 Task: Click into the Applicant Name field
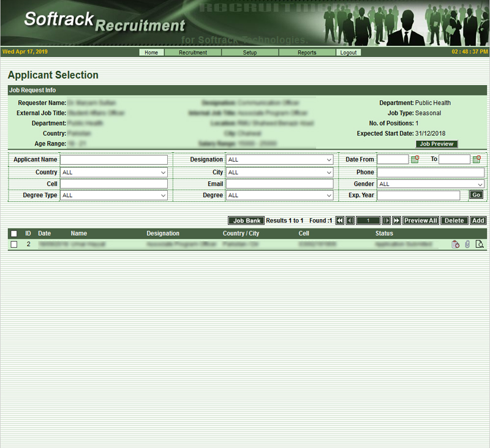coord(114,160)
